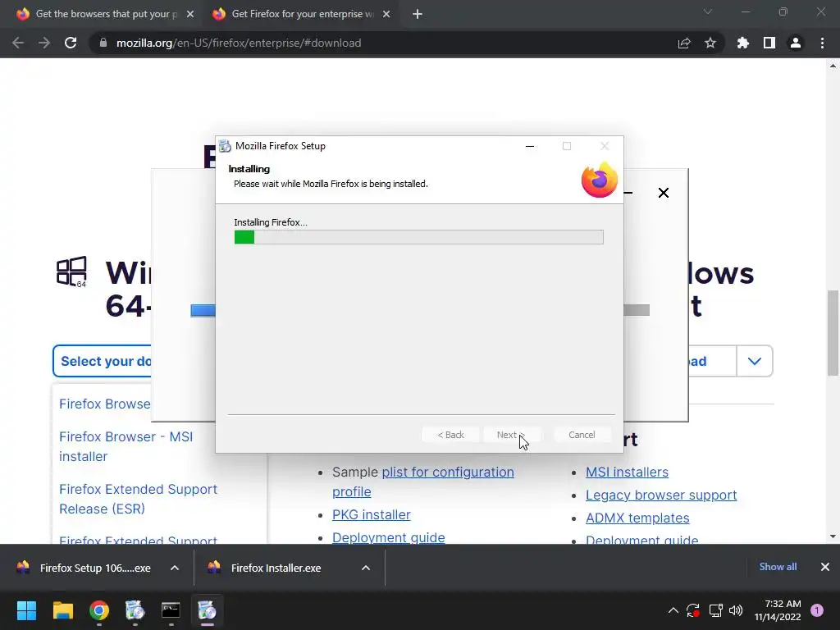Close the background extraction dialog with X
Image resolution: width=840 pixels, height=630 pixels.
(663, 193)
